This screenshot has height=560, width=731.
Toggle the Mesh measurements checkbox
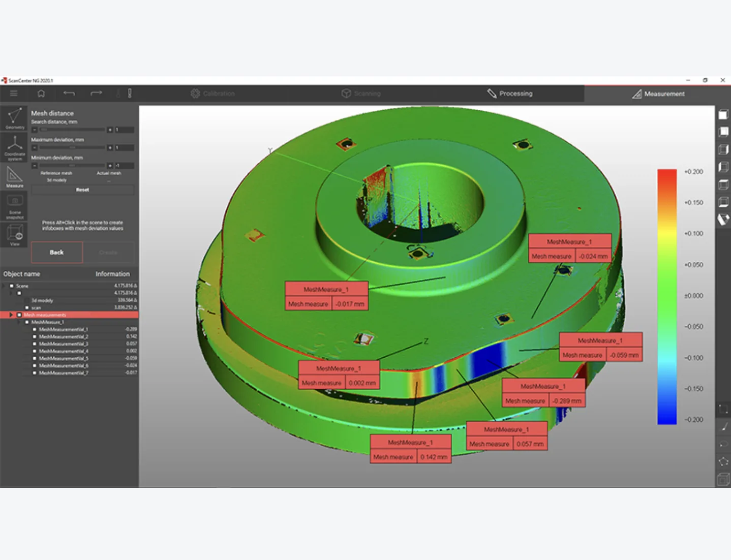pyautogui.click(x=19, y=315)
